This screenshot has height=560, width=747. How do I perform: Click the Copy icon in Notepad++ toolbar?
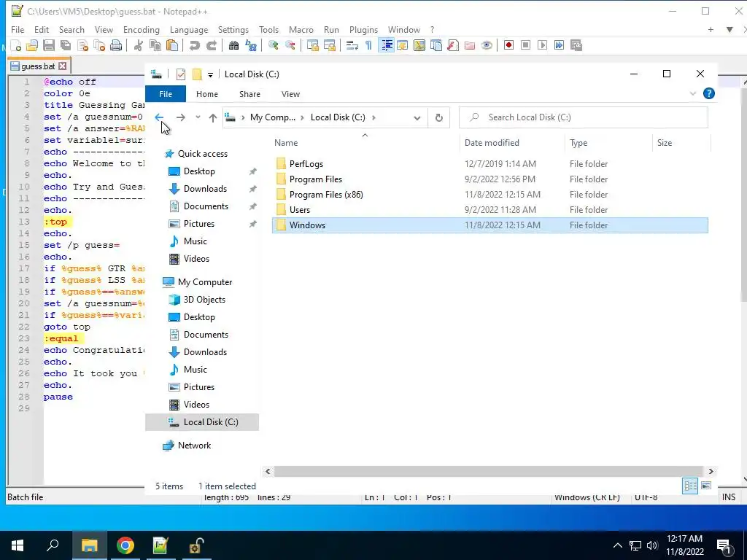tap(155, 45)
